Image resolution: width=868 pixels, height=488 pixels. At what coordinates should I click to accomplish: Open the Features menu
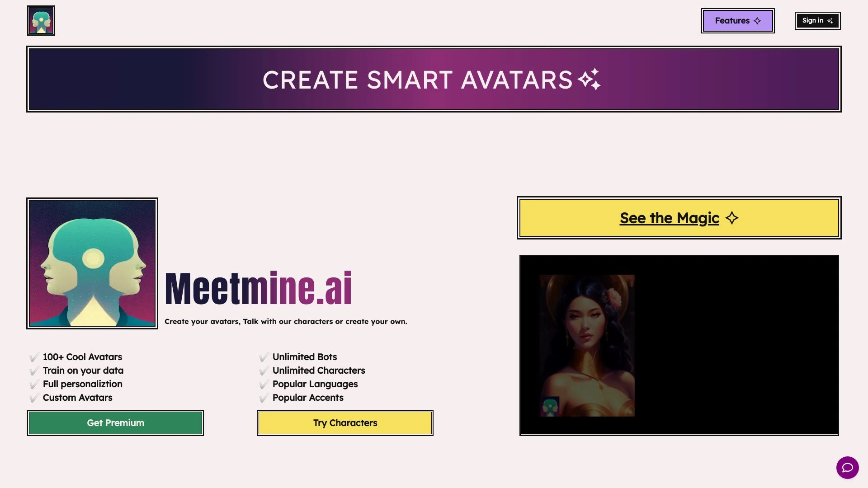737,20
